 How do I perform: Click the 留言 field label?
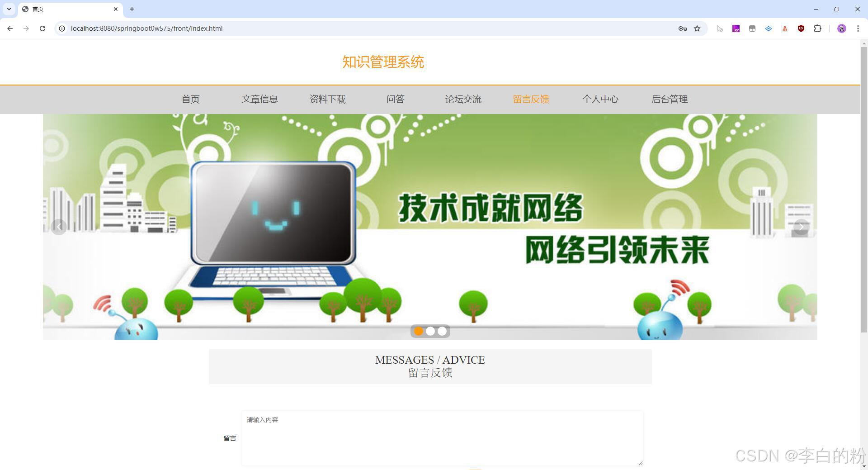pyautogui.click(x=230, y=438)
